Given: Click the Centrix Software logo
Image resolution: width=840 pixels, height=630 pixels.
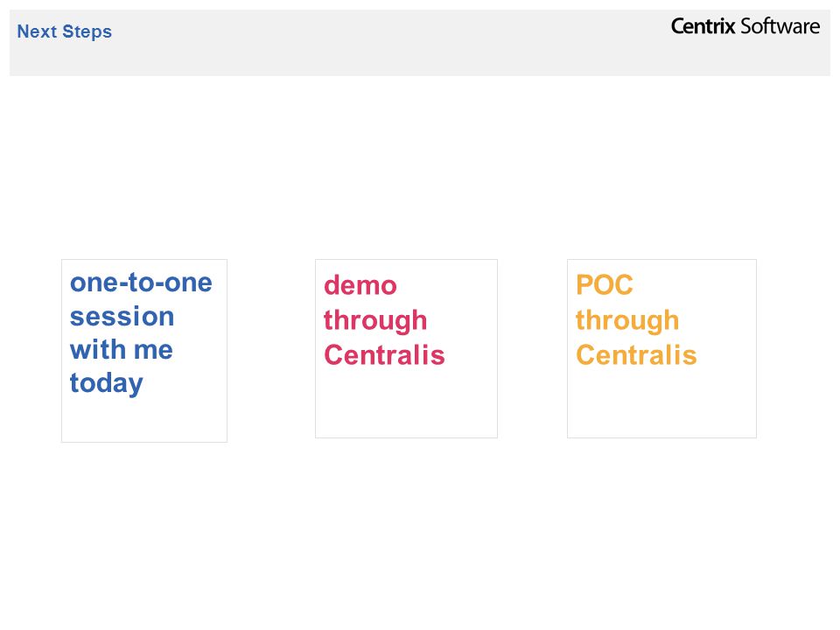Looking at the screenshot, I should pyautogui.click(x=745, y=26).
